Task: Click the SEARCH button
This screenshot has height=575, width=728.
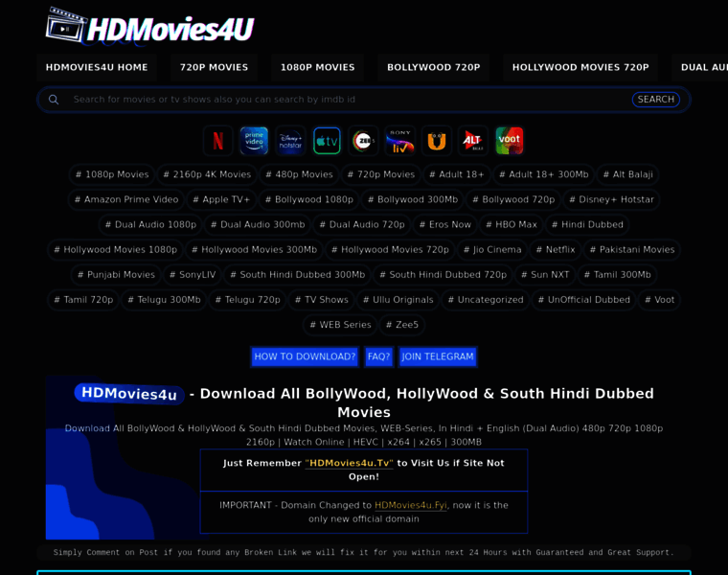Action: (x=655, y=100)
